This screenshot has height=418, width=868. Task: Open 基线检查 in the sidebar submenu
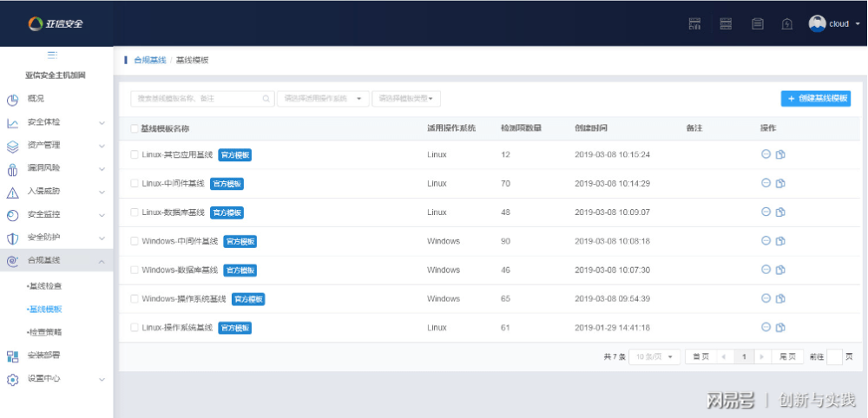46,286
